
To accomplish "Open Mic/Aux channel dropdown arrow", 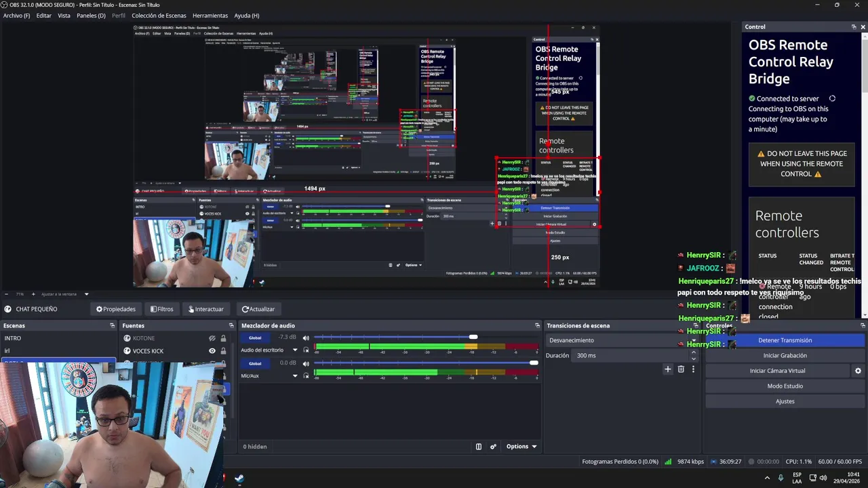I will (295, 375).
